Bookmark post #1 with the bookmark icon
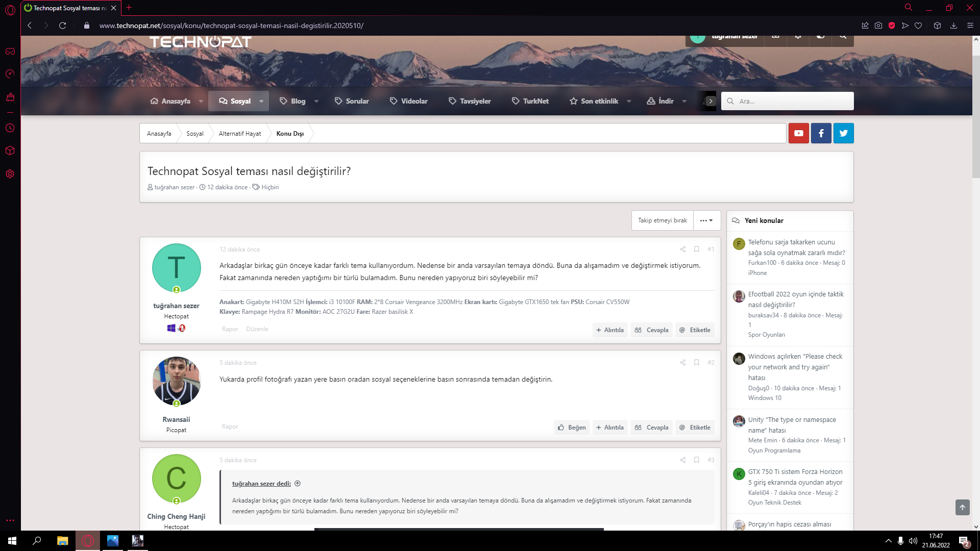 pyautogui.click(x=696, y=249)
